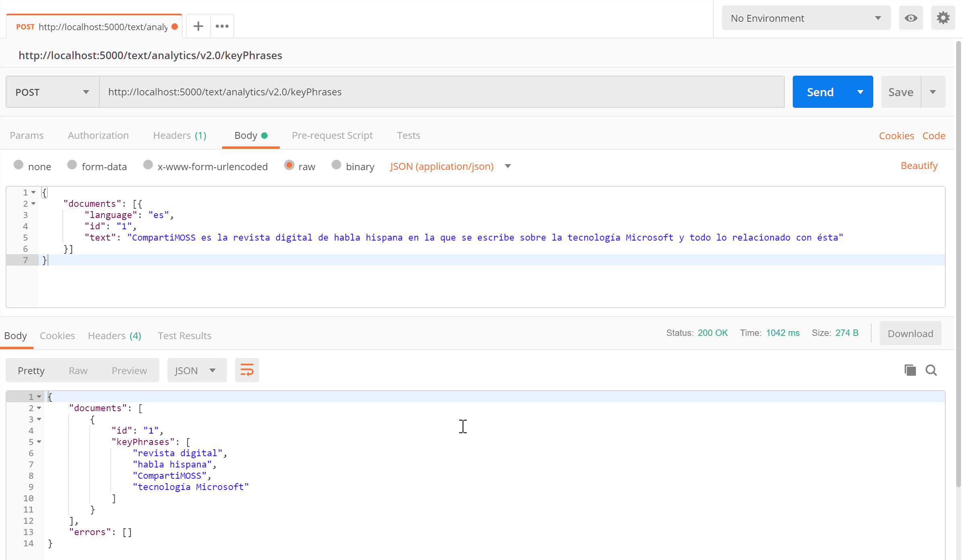Open the Pre-request Script tab

coord(332,135)
